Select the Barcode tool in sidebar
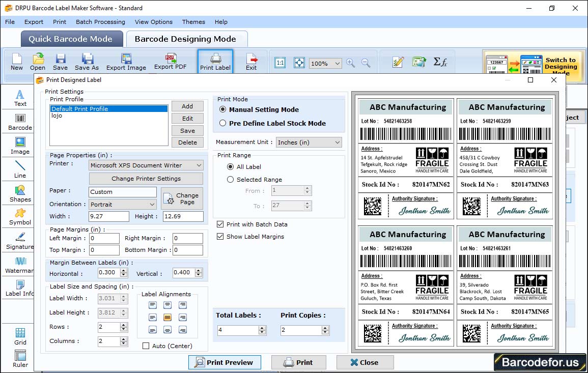Image resolution: width=588 pixels, height=373 pixels. click(x=20, y=122)
